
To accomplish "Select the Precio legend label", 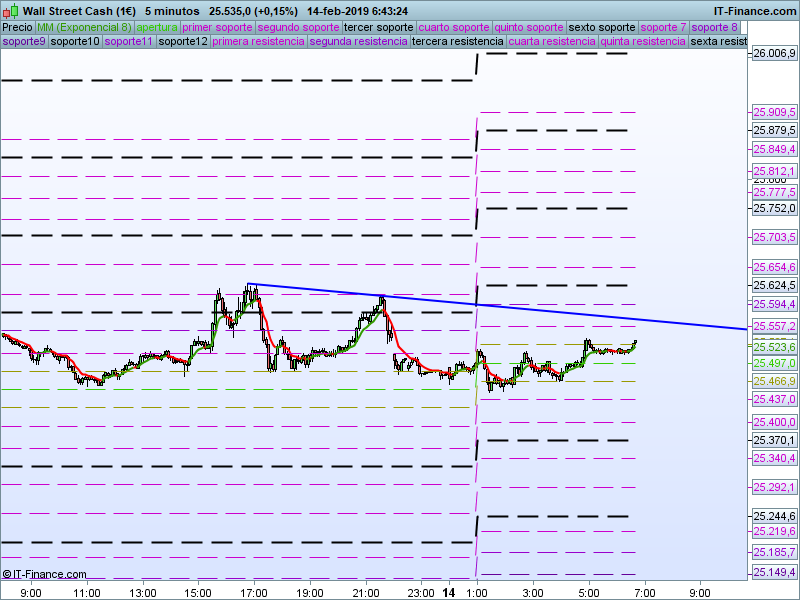I will pos(17,27).
